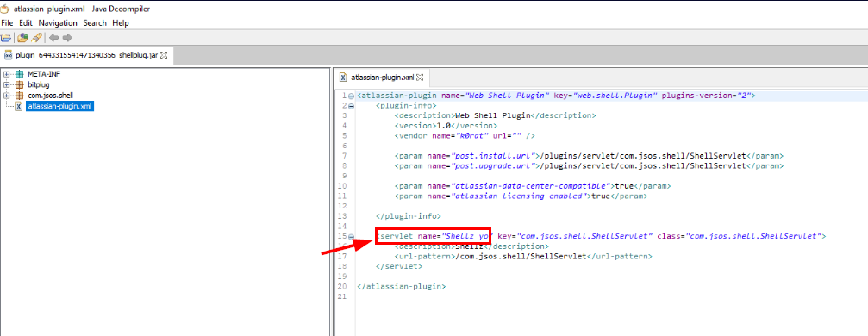
Task: Click the bitplug package icon
Action: click(x=19, y=84)
